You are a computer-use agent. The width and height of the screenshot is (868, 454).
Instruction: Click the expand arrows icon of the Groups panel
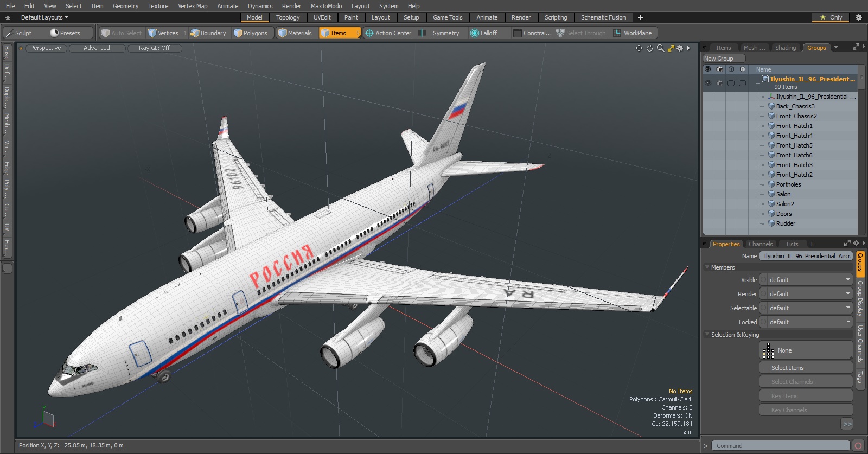(x=856, y=47)
